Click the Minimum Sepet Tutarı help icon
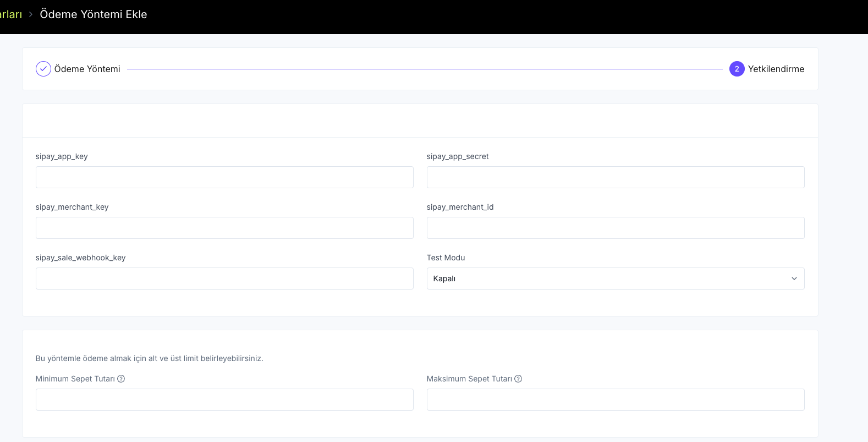This screenshot has height=442, width=868. (121, 379)
